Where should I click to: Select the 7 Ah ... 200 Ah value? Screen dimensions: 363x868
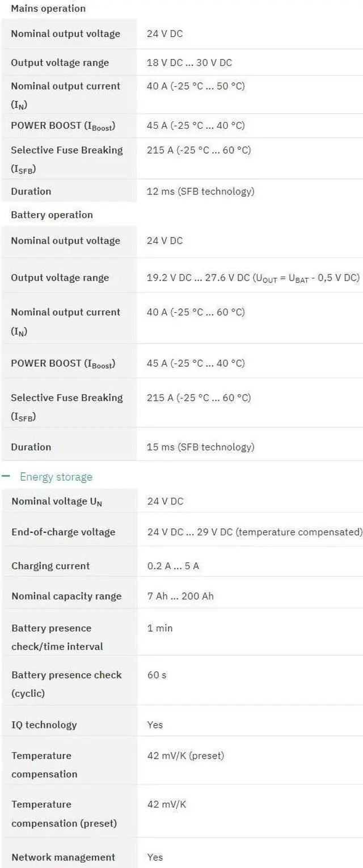click(180, 596)
